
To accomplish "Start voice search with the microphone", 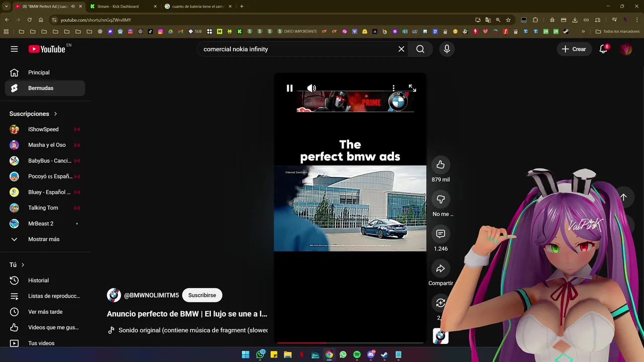I will 447,49.
